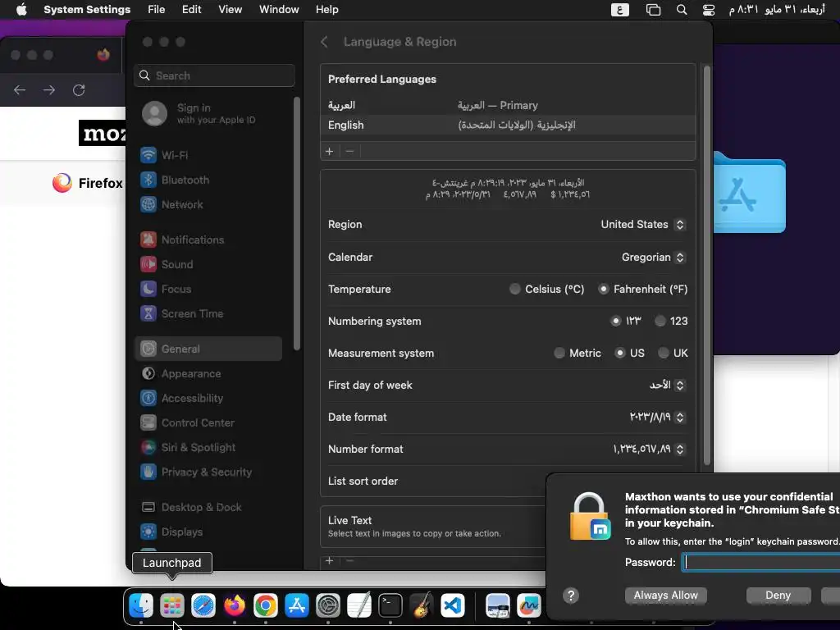Open Finder from the Dock

(x=141, y=606)
